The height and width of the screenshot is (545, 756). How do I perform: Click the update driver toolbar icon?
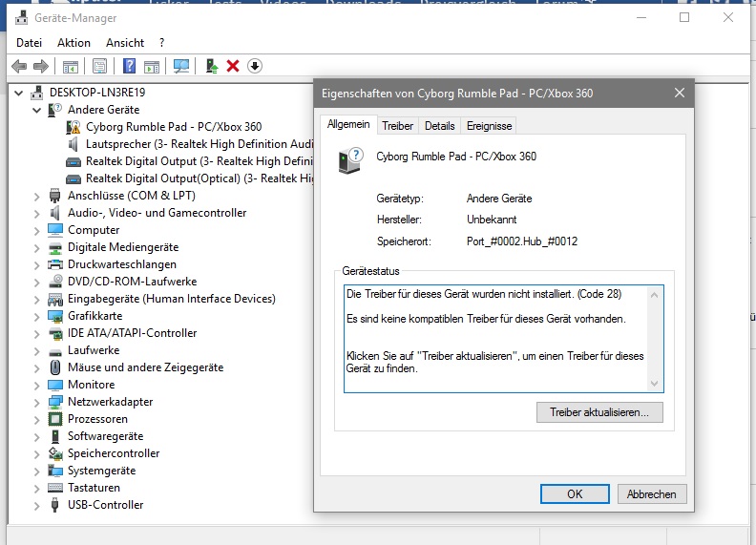point(212,66)
